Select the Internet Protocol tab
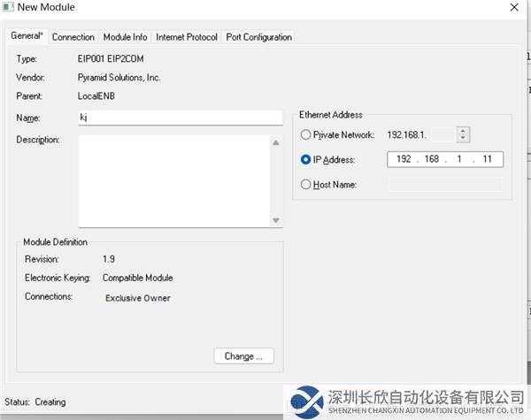Image resolution: width=531 pixels, height=420 pixels. [186, 37]
